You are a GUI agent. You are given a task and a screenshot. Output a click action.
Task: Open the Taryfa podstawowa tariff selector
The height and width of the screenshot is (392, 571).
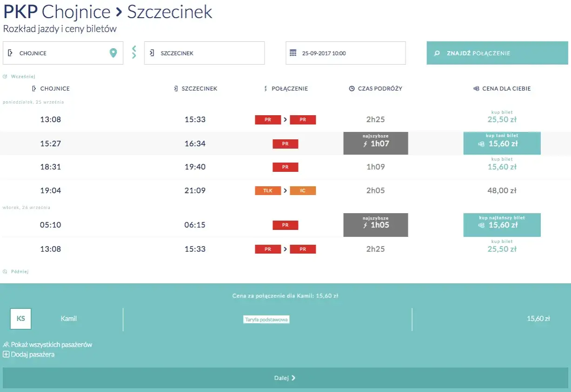pos(266,320)
